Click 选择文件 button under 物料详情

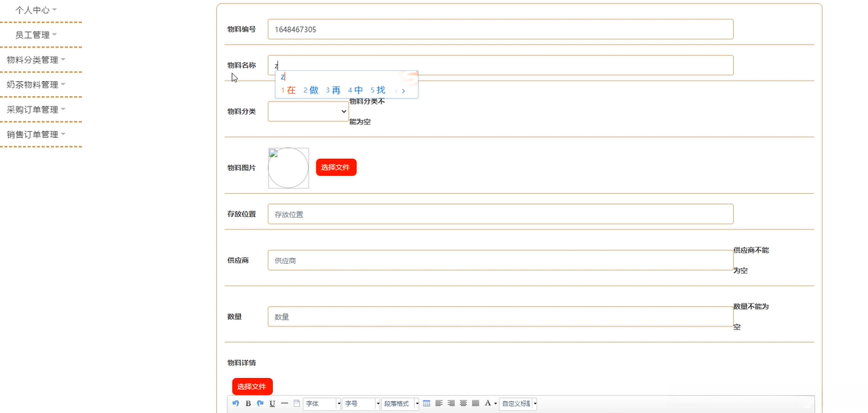(x=253, y=386)
